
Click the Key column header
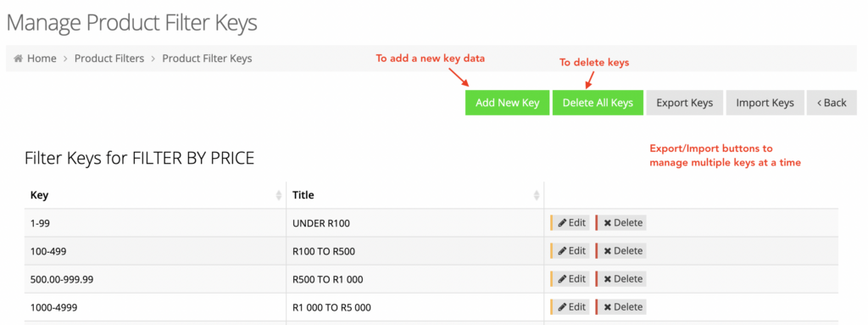[x=155, y=195]
